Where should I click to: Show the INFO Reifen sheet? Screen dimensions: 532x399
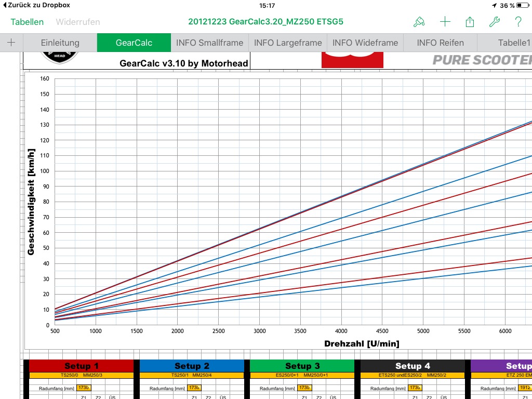click(440, 43)
